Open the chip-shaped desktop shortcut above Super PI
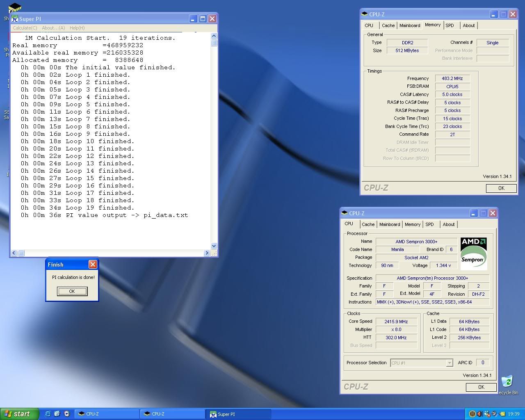 [x=15, y=8]
